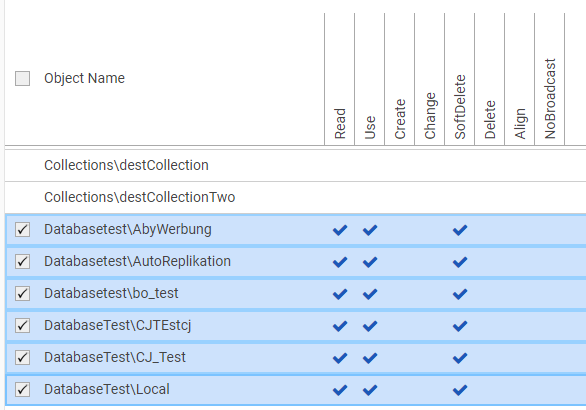Click the Delete cell for DatabaseTest\CJ_Test
Screen dimensions: 586x410
[490, 358]
